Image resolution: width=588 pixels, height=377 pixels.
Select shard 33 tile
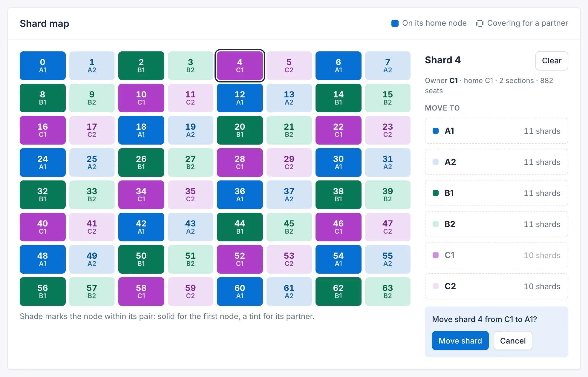click(x=92, y=195)
